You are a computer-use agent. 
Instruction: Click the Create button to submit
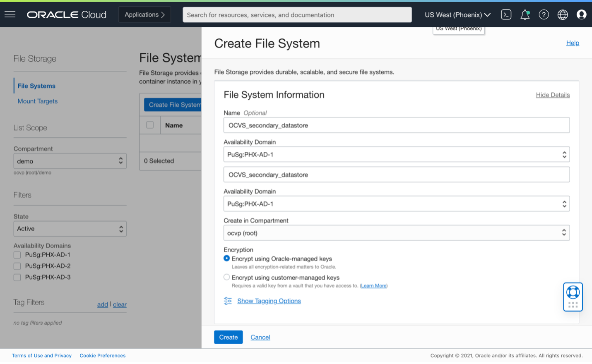[x=228, y=337]
